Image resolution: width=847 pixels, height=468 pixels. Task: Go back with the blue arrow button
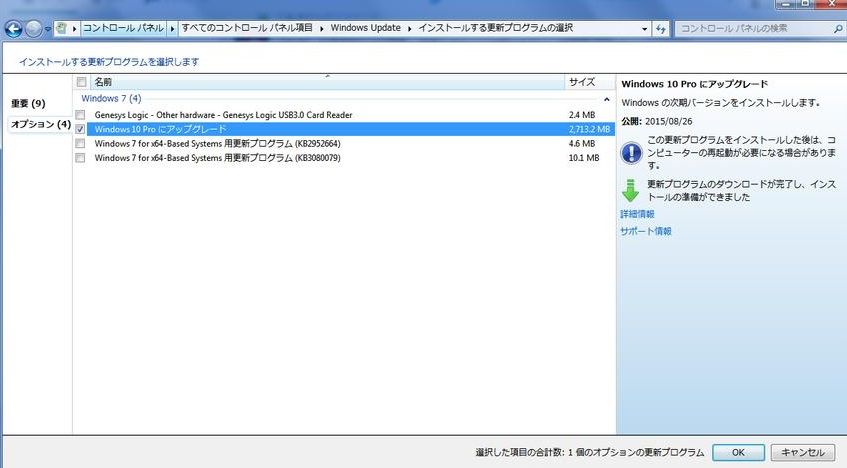[14, 29]
